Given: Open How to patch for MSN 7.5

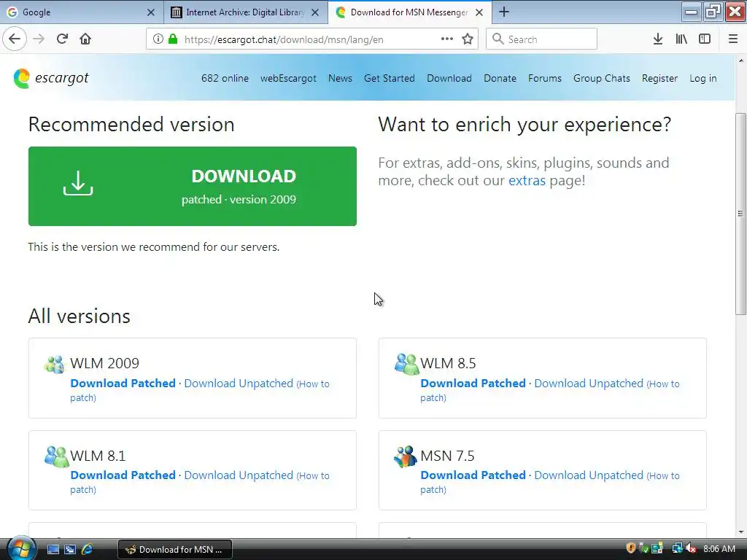Looking at the screenshot, I should pos(664,475).
